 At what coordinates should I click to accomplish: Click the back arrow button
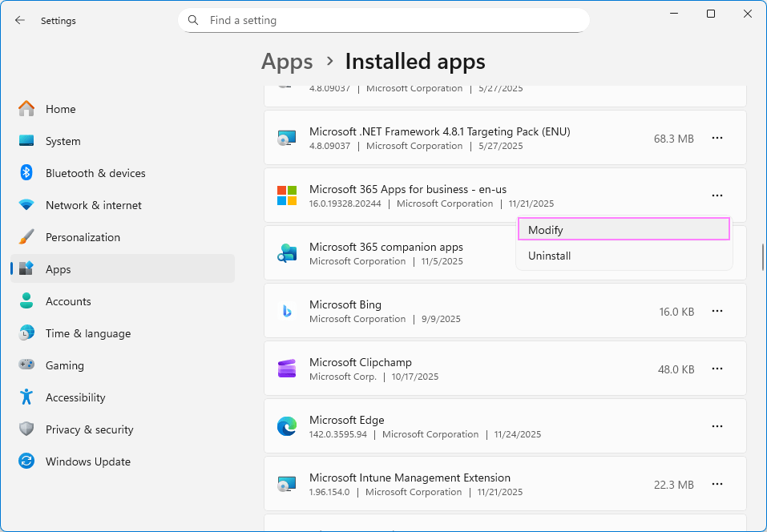coord(19,20)
